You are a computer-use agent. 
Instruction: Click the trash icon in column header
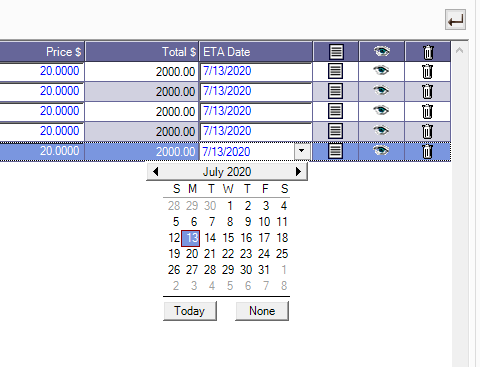pyautogui.click(x=428, y=52)
